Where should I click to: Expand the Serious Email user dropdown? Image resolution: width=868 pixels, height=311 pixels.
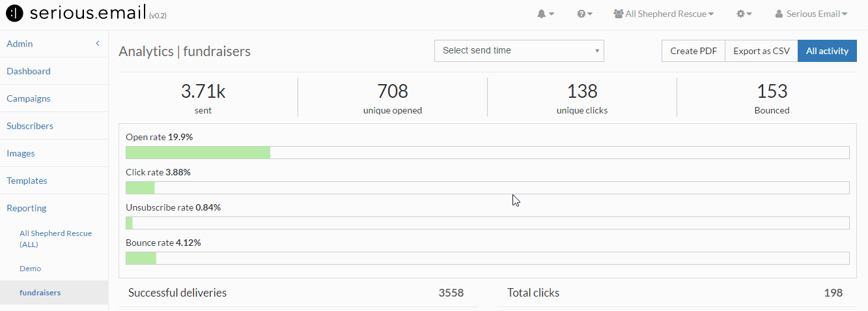pos(811,14)
